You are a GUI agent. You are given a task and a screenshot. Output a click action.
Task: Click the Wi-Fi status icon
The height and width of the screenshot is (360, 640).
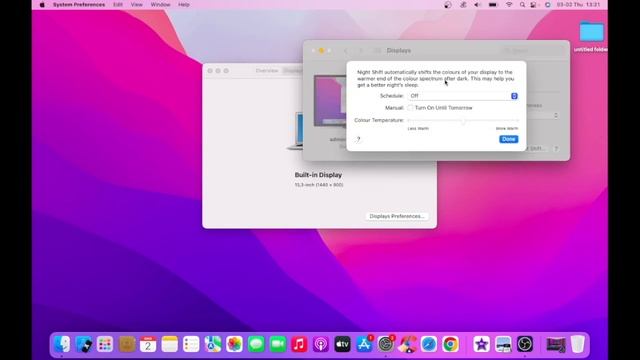pos(509,4)
